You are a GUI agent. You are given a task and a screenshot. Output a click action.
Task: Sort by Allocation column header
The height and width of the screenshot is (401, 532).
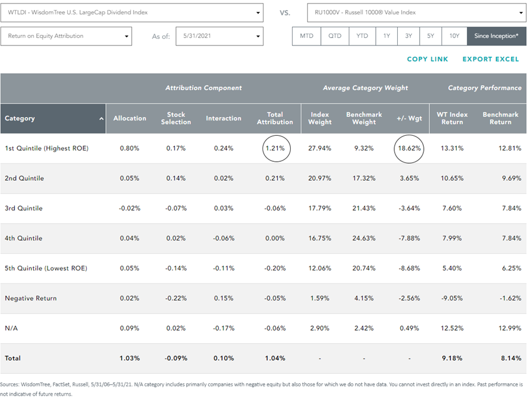pos(129,118)
